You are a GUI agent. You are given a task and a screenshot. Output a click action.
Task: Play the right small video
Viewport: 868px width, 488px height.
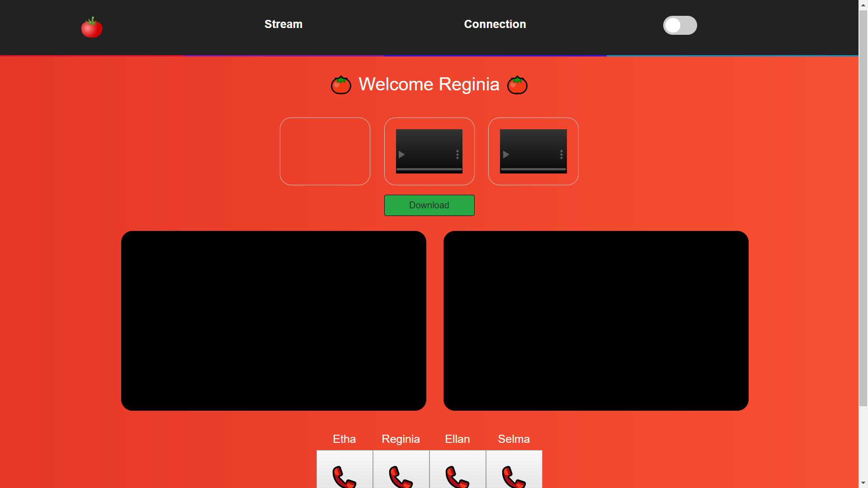pyautogui.click(x=506, y=155)
